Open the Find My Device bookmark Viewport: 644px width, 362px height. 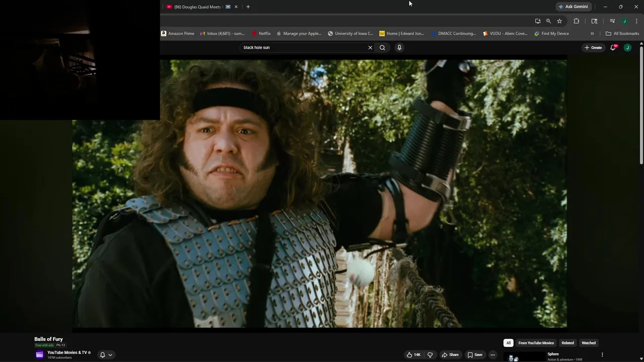pos(552,34)
